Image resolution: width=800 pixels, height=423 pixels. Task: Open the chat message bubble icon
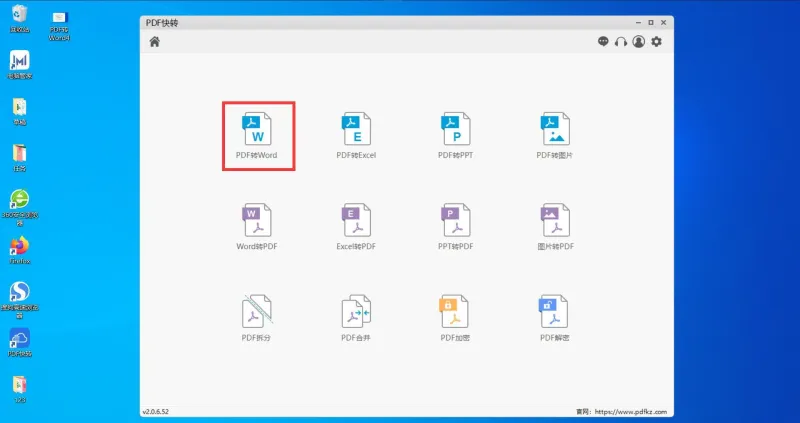pyautogui.click(x=603, y=41)
